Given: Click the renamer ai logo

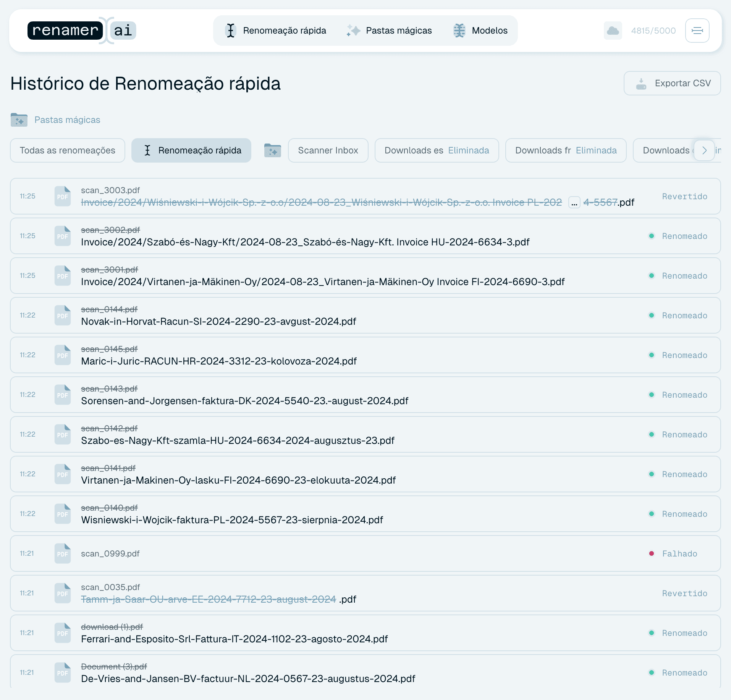Looking at the screenshot, I should pyautogui.click(x=82, y=31).
